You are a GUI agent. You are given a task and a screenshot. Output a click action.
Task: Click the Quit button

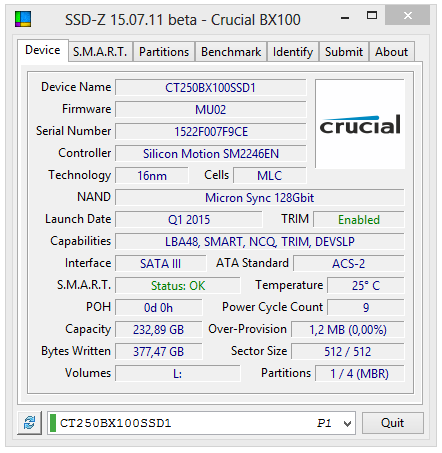click(393, 423)
